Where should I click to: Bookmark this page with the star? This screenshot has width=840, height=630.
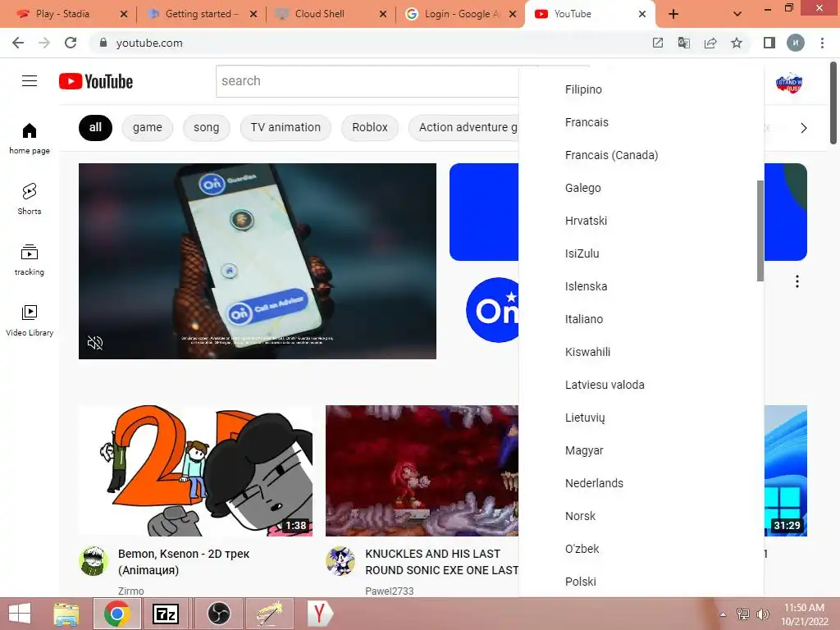(x=737, y=43)
